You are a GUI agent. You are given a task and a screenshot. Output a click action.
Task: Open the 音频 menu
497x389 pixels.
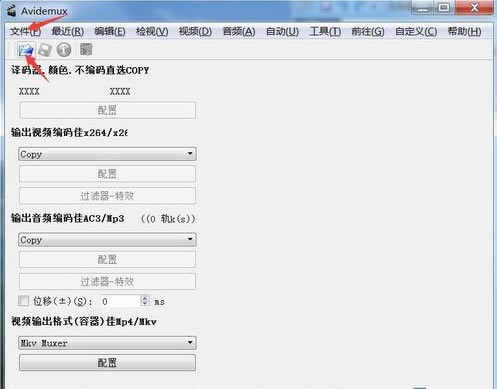[239, 31]
